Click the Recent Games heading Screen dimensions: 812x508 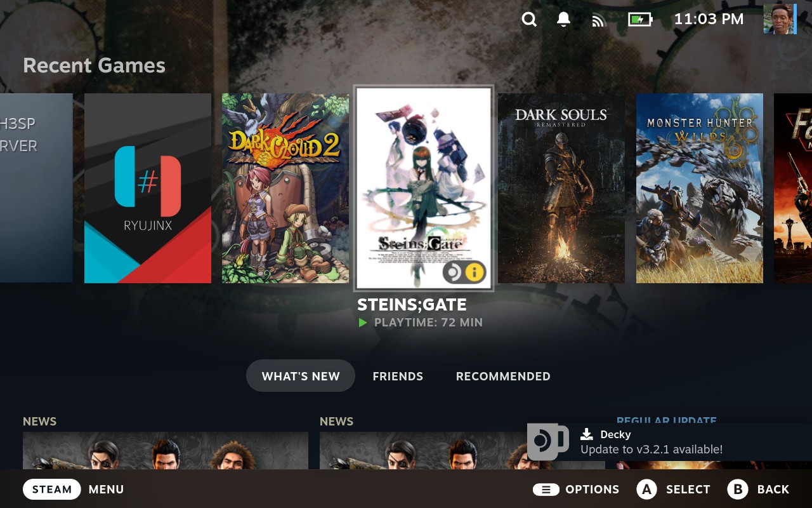pyautogui.click(x=94, y=65)
